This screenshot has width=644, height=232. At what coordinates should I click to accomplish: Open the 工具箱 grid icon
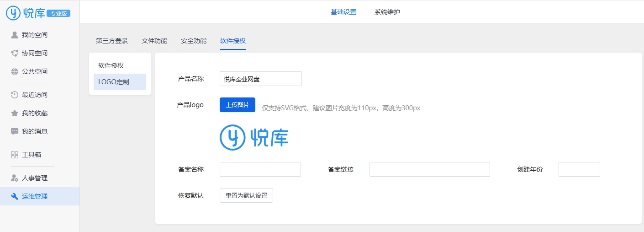pos(15,155)
